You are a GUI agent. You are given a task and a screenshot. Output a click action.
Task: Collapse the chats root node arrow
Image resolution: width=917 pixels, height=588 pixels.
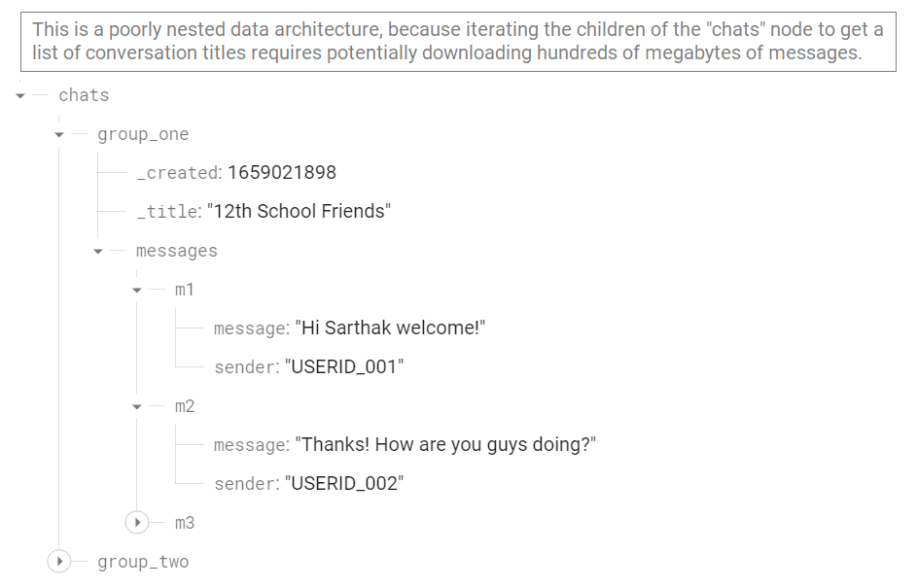20,96
